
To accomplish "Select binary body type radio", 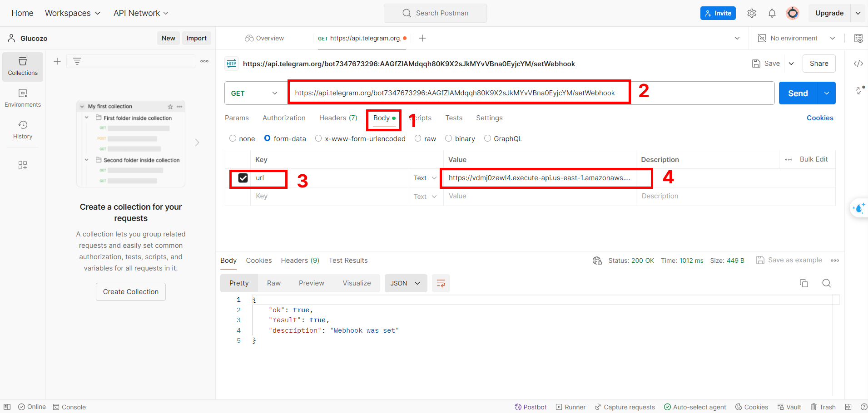I will tap(448, 138).
